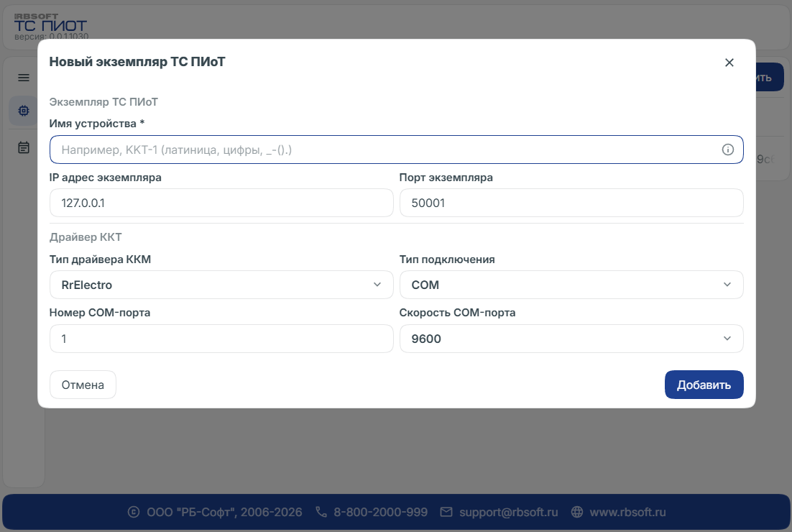
Task: Click the COM port number field
Action: click(x=221, y=339)
